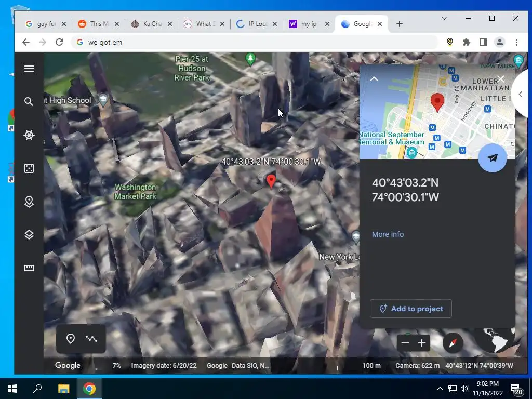
Task: Close the coordinates info card
Action: 501,79
